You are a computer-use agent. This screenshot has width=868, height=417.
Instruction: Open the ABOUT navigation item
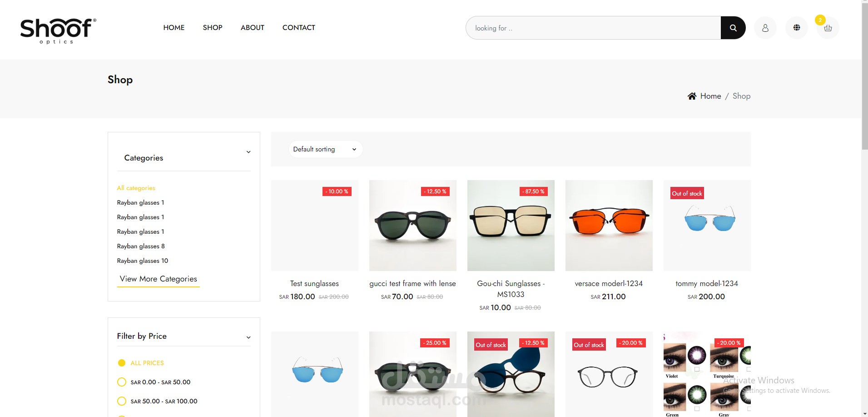253,28
